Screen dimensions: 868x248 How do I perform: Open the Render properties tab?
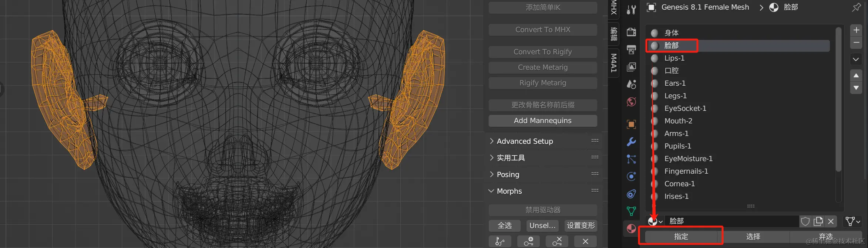[x=631, y=32]
